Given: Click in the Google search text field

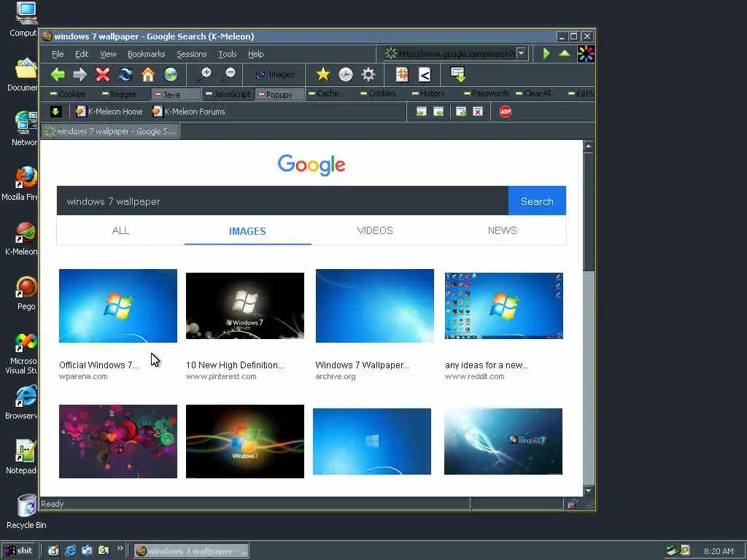Looking at the screenshot, I should [282, 201].
